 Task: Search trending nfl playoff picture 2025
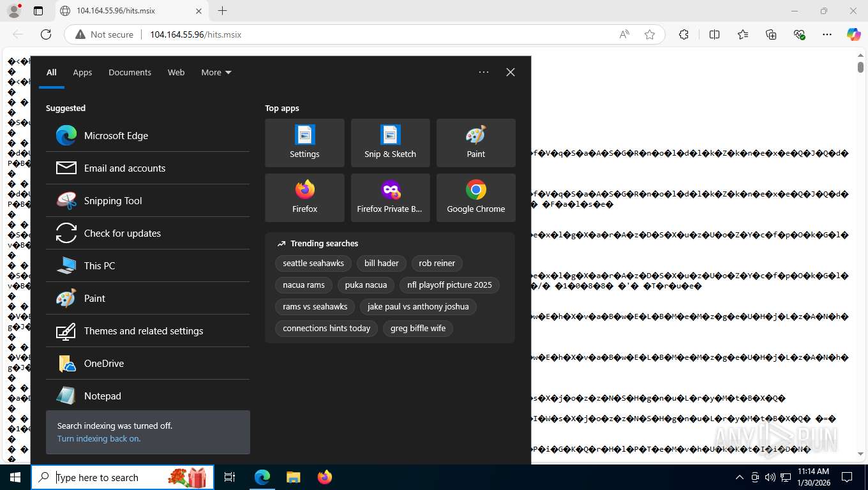[450, 285]
